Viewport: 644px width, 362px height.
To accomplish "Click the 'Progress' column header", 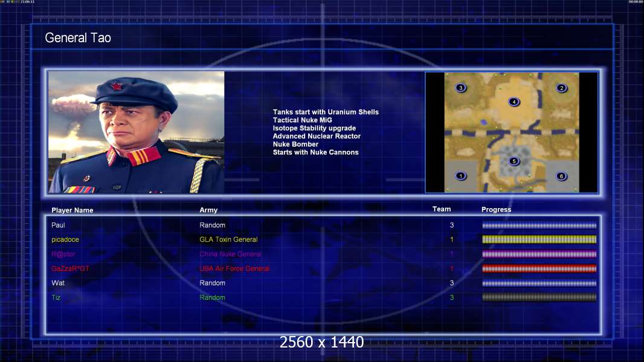I will pos(496,209).
